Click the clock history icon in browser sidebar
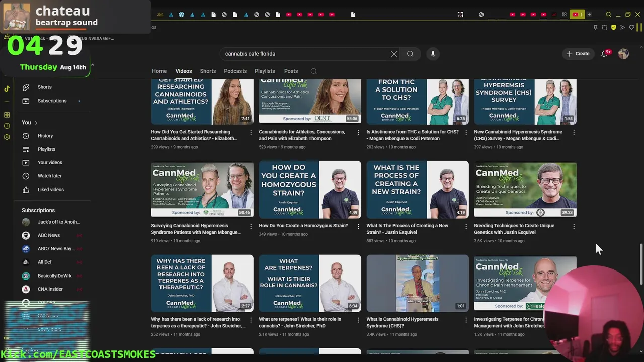Image resolution: width=644 pixels, height=362 pixels. (7, 126)
